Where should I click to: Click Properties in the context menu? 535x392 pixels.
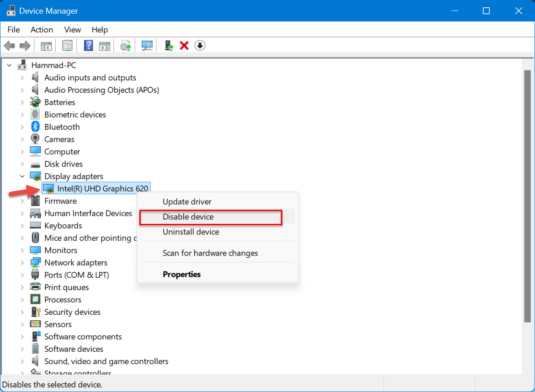(x=181, y=275)
